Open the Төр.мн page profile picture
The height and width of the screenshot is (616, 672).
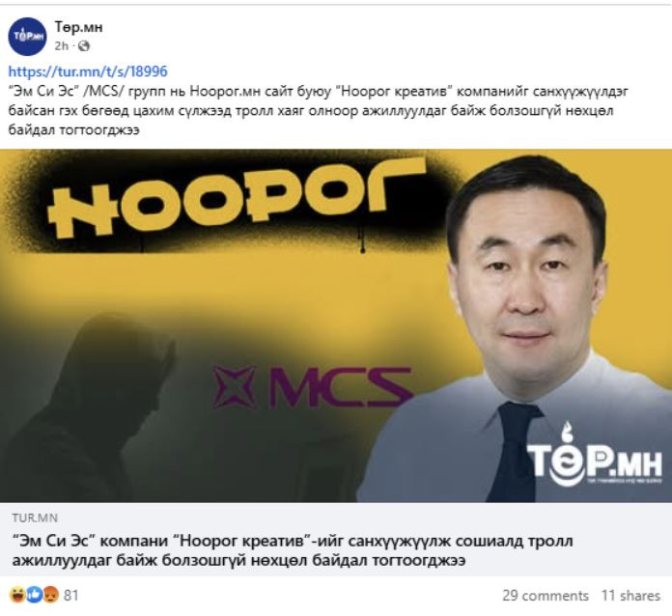[27, 37]
